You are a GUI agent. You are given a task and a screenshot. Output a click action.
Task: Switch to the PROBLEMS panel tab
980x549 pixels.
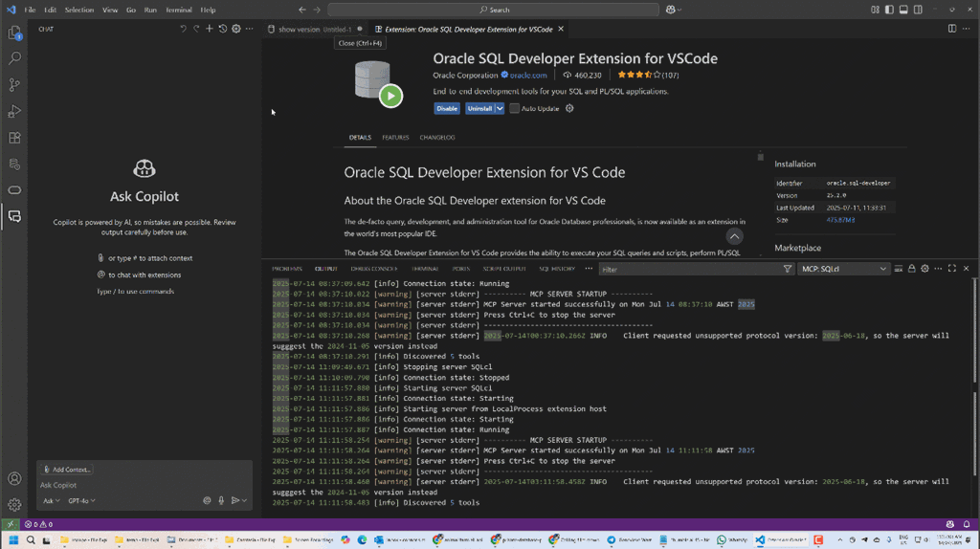[x=287, y=269]
